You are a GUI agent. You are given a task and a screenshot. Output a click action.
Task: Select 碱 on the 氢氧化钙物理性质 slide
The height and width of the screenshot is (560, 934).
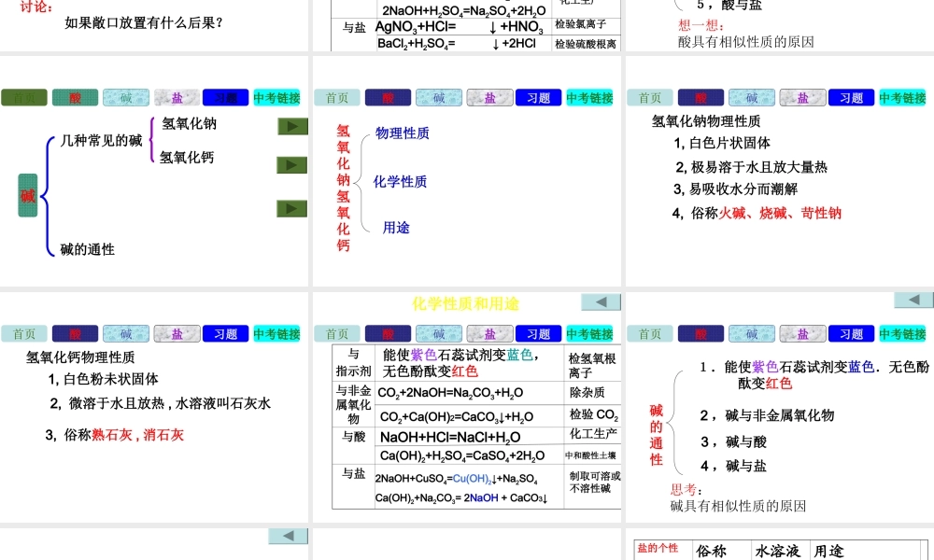point(126,334)
